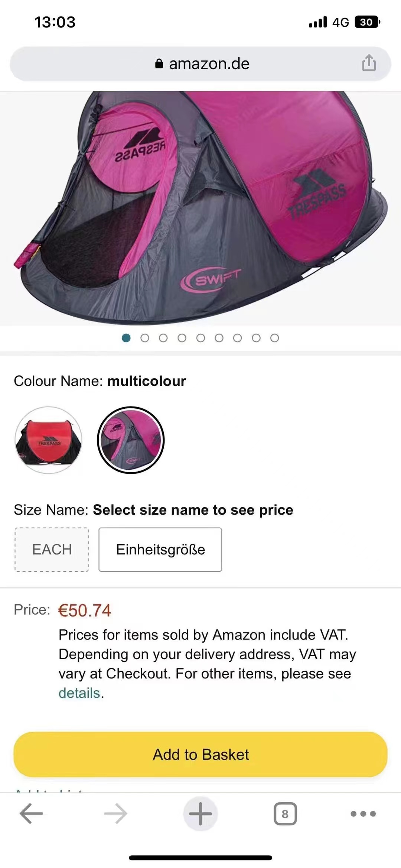Select the red tent colour swatch
401x868 pixels.
click(48, 440)
